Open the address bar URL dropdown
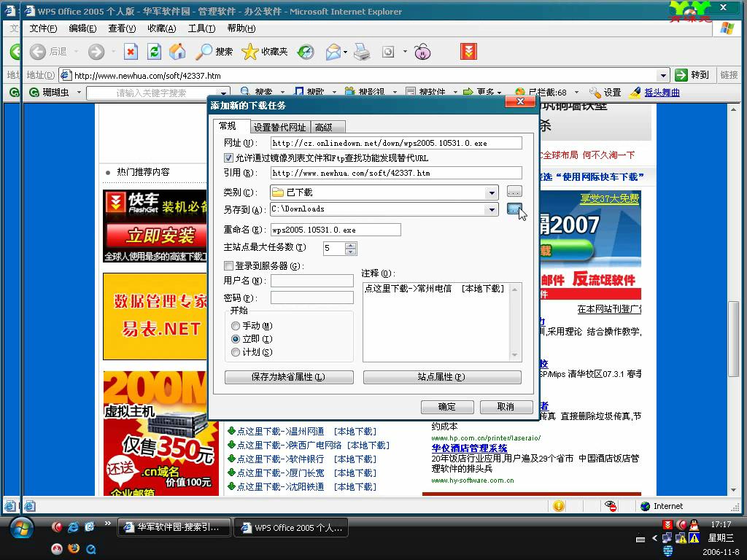747x560 pixels. (663, 75)
